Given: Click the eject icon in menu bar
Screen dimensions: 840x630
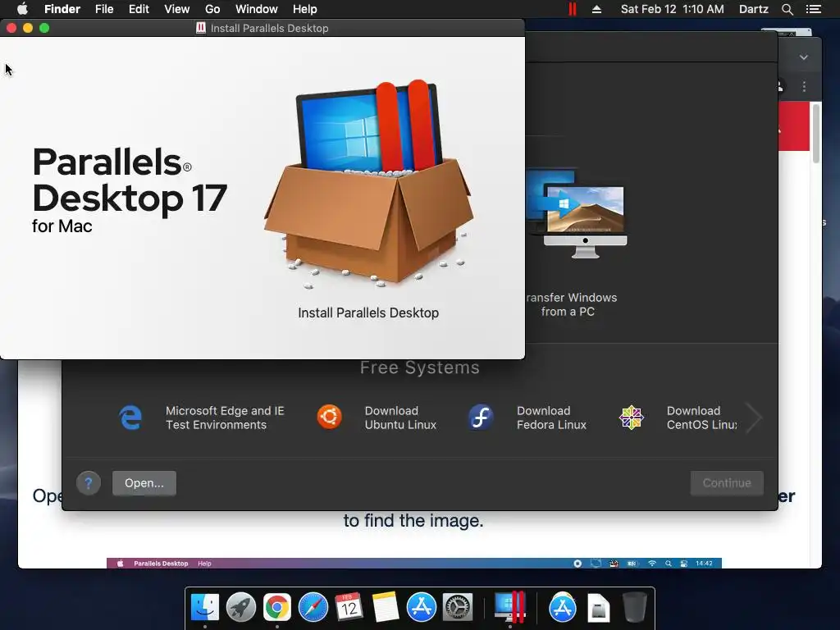Looking at the screenshot, I should pyautogui.click(x=597, y=9).
